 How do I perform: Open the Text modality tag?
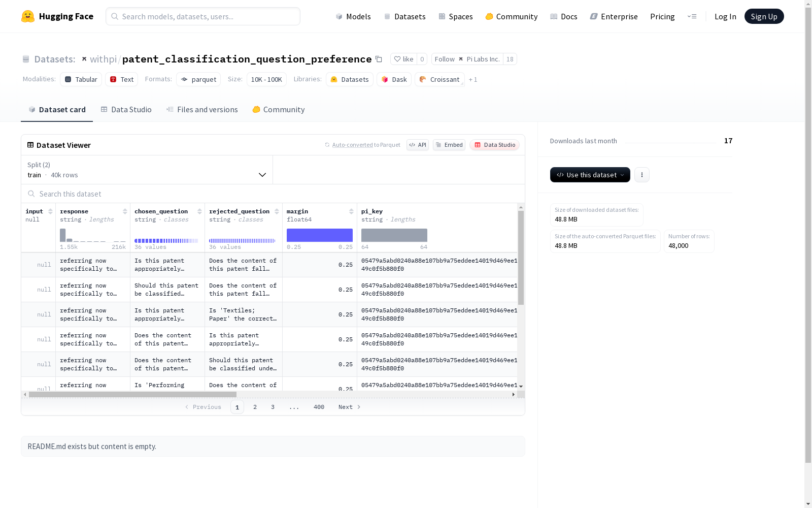(x=122, y=79)
